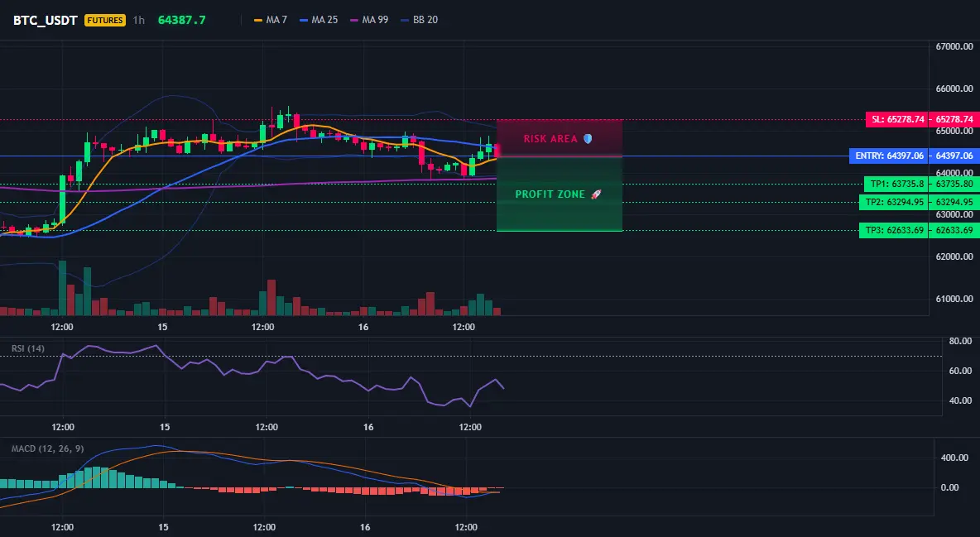Click the MACD (12, 26, 9) title
The height and width of the screenshot is (537, 980).
pyautogui.click(x=47, y=448)
